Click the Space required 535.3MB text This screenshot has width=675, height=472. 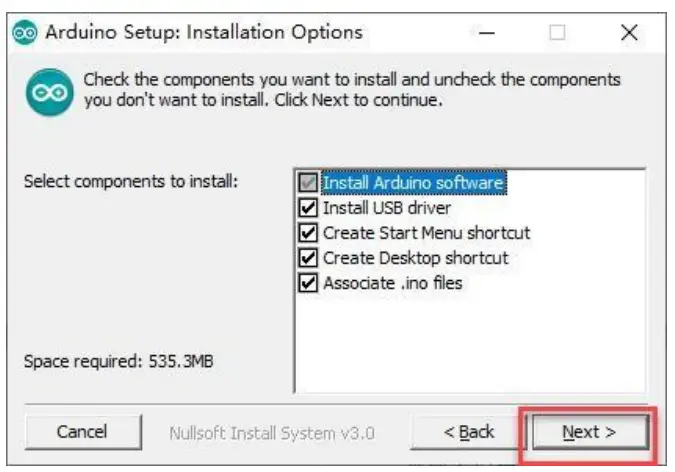click(118, 361)
